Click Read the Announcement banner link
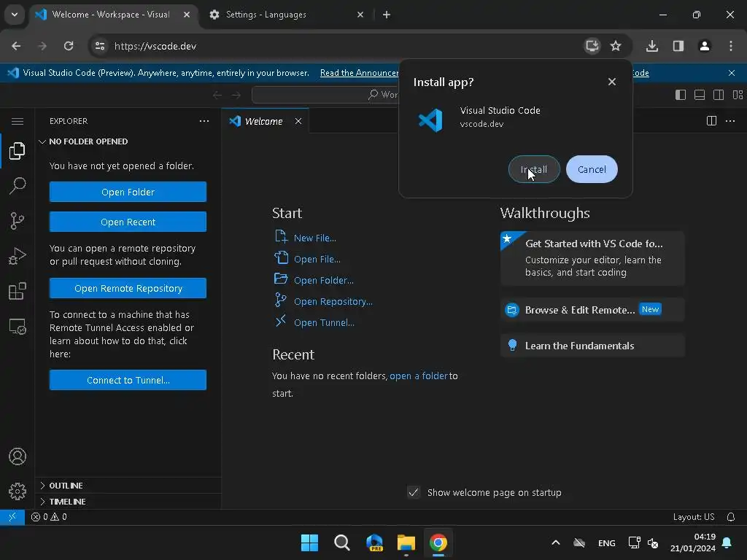Screen dimensions: 747x560 [x=359, y=73]
